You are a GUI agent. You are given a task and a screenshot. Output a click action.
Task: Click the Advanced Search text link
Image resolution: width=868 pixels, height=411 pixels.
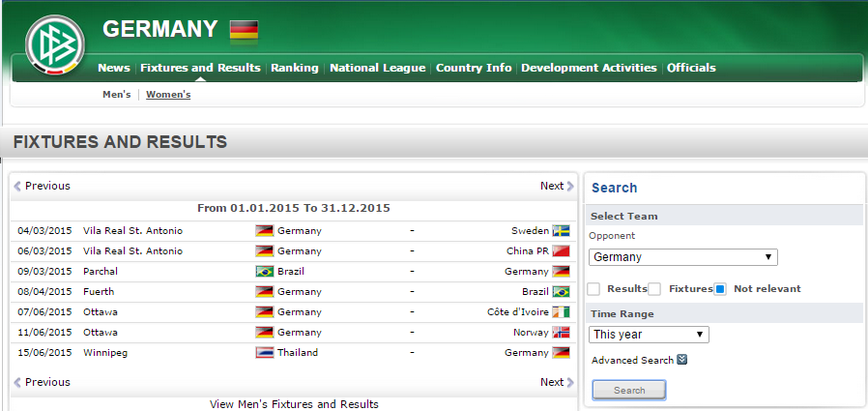pyautogui.click(x=632, y=360)
